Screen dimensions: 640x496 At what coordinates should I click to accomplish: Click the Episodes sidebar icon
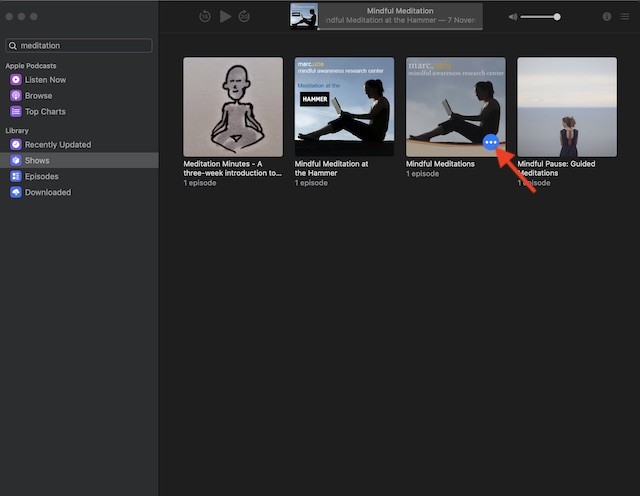pyautogui.click(x=16, y=176)
